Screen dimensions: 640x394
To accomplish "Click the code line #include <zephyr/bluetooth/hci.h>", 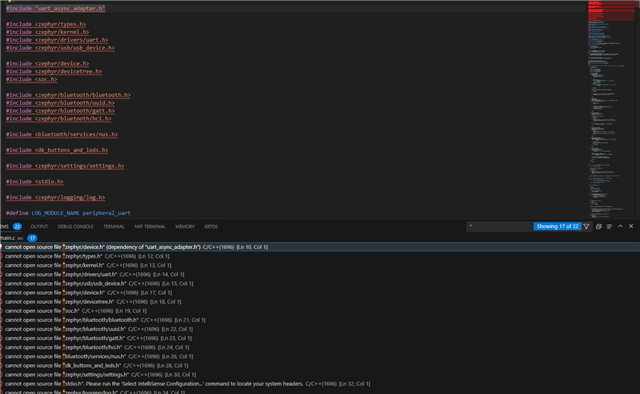I will [x=58, y=118].
